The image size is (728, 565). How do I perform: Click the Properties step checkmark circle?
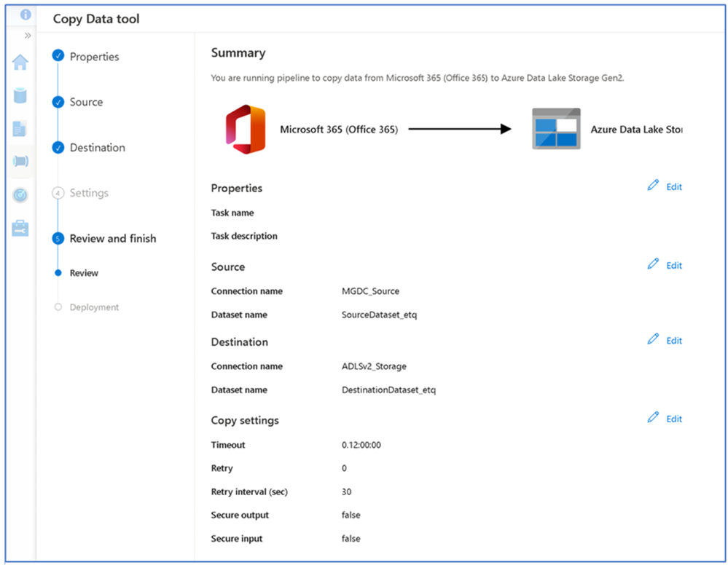click(58, 55)
